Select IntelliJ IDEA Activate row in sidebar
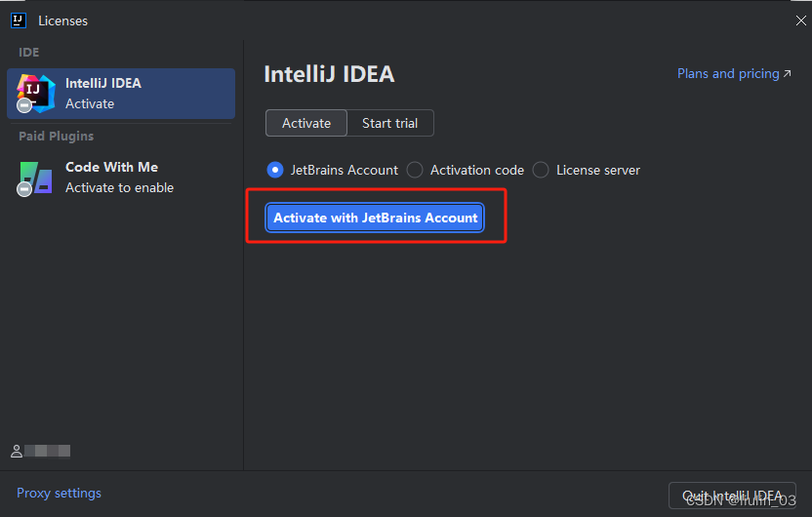Screen dimensions: 812x517 (121, 94)
